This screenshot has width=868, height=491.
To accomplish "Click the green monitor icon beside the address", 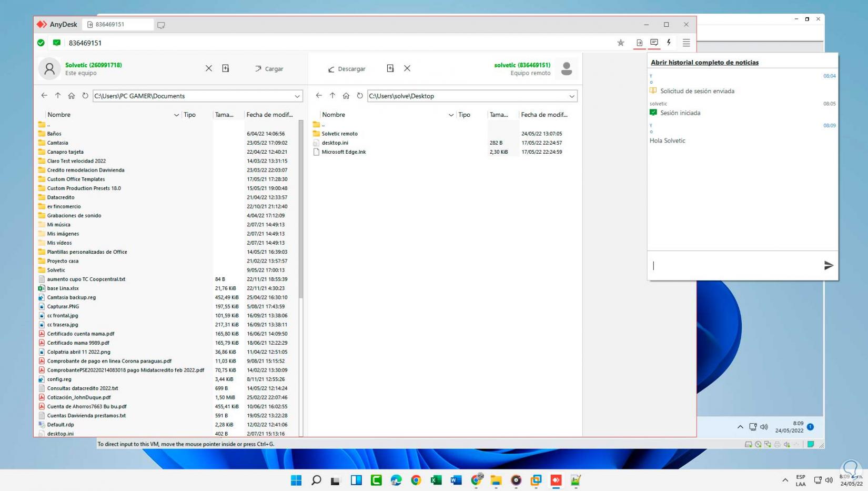I will click(57, 43).
